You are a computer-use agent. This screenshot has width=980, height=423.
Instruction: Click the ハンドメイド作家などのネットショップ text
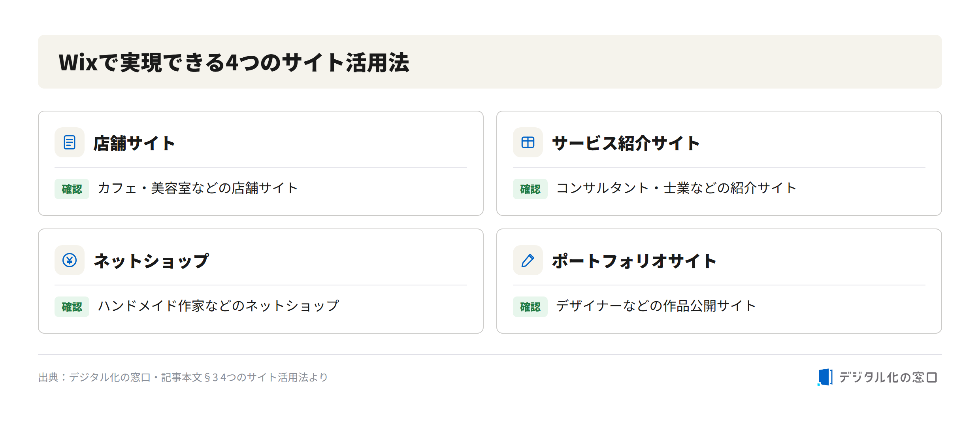(x=218, y=306)
